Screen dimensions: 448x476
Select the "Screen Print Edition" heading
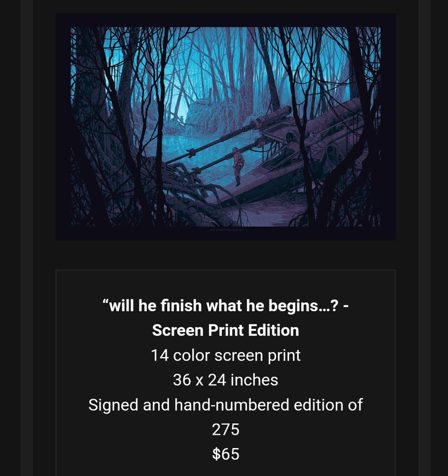click(225, 330)
